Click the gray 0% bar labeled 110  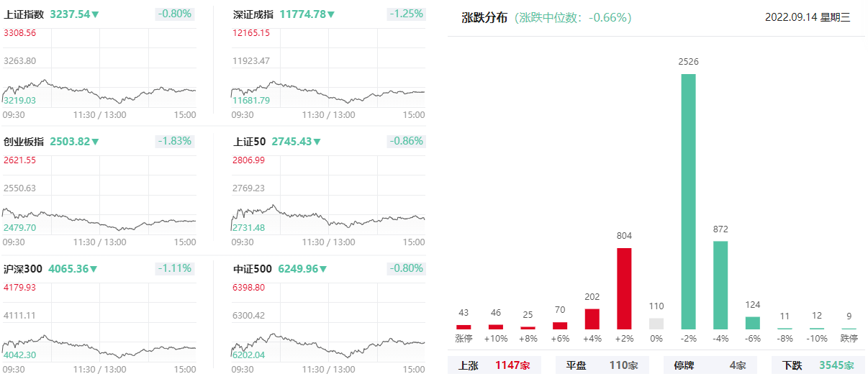pyautogui.click(x=656, y=324)
